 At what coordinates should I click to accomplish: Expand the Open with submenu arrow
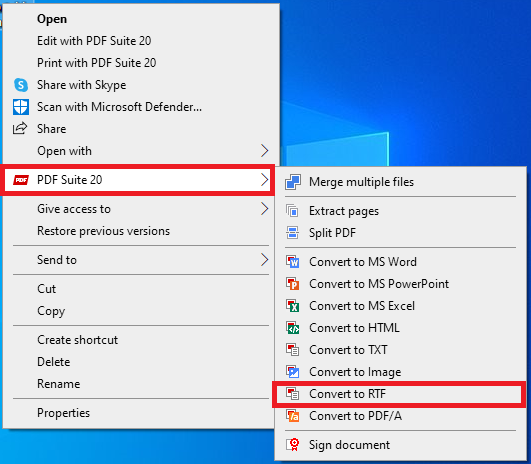coord(264,151)
